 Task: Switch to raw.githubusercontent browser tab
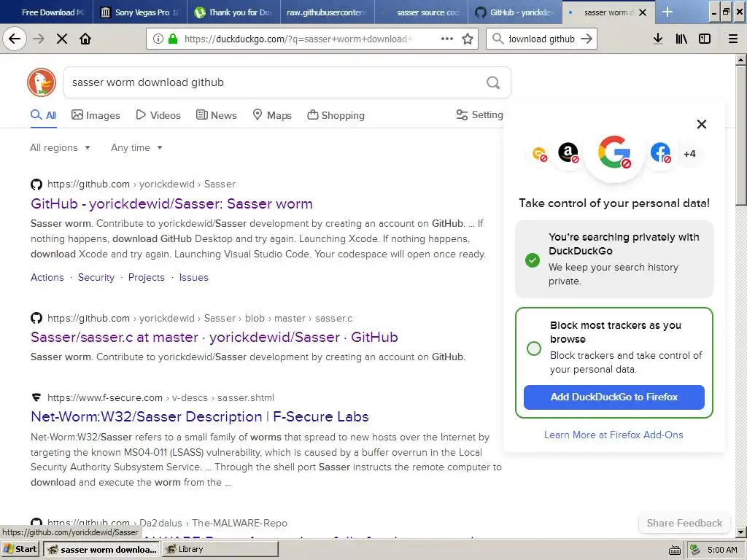(x=328, y=12)
